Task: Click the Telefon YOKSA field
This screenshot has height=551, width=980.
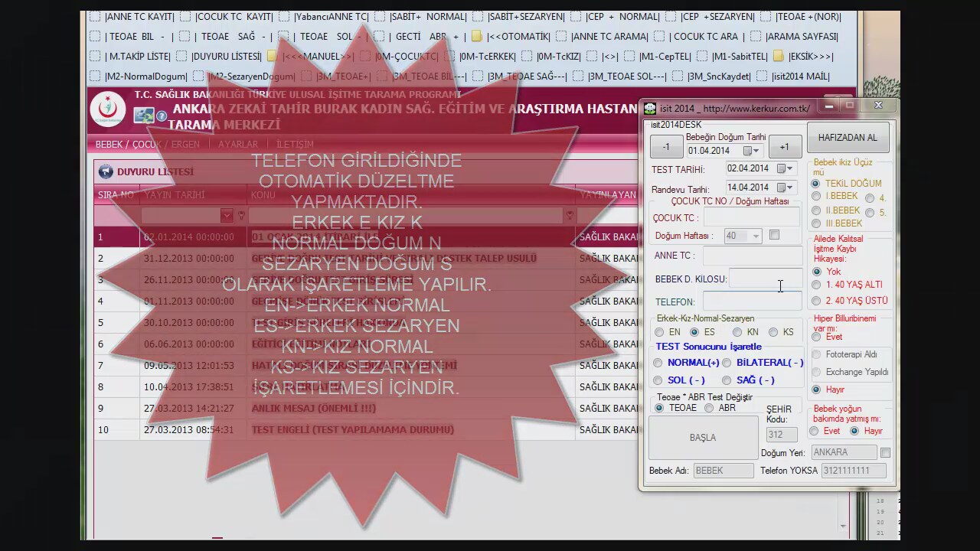Action: (854, 471)
